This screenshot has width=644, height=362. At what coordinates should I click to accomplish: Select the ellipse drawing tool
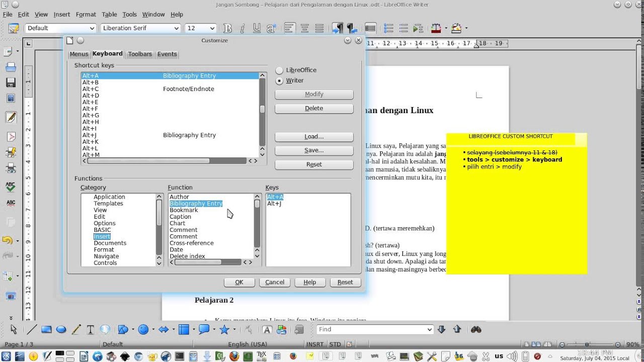pyautogui.click(x=61, y=330)
